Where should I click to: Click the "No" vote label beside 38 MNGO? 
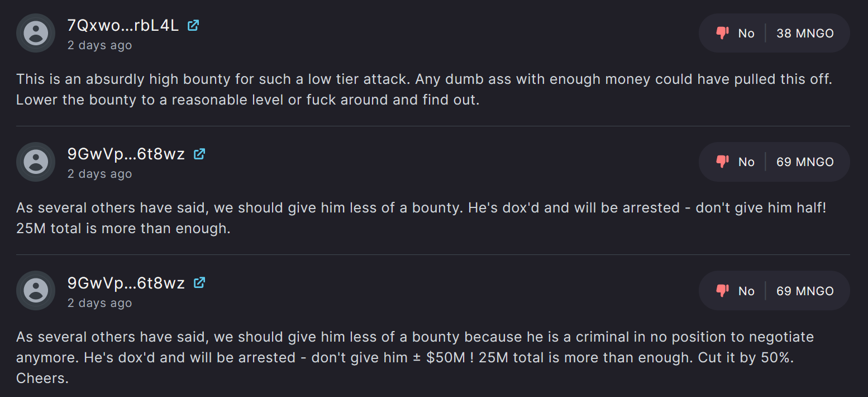[x=746, y=34]
